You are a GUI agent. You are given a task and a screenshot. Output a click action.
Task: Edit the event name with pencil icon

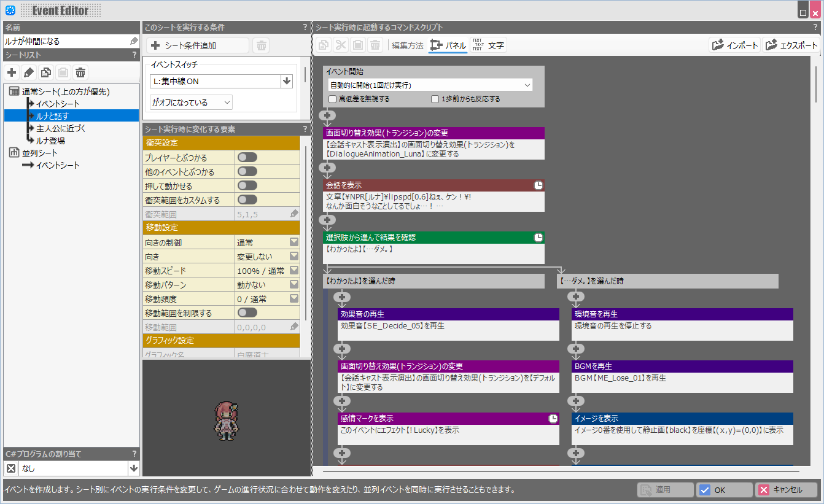point(134,41)
